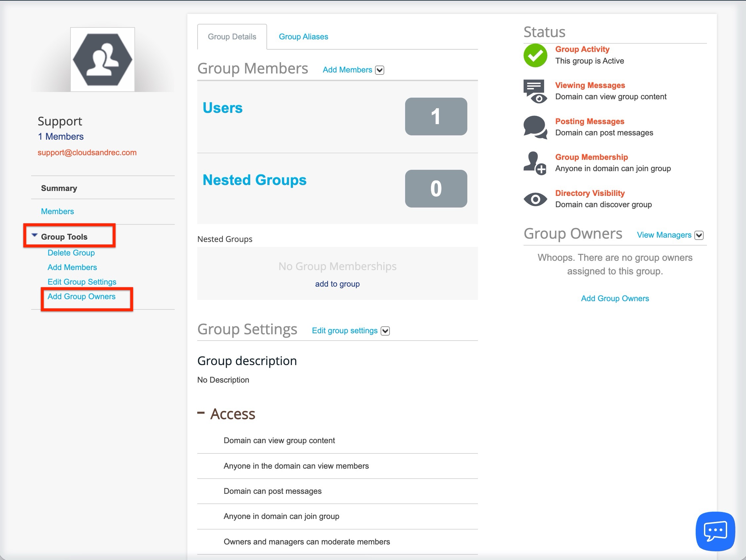Click the Group Tools label
Screen dimensions: 746x560
point(64,237)
